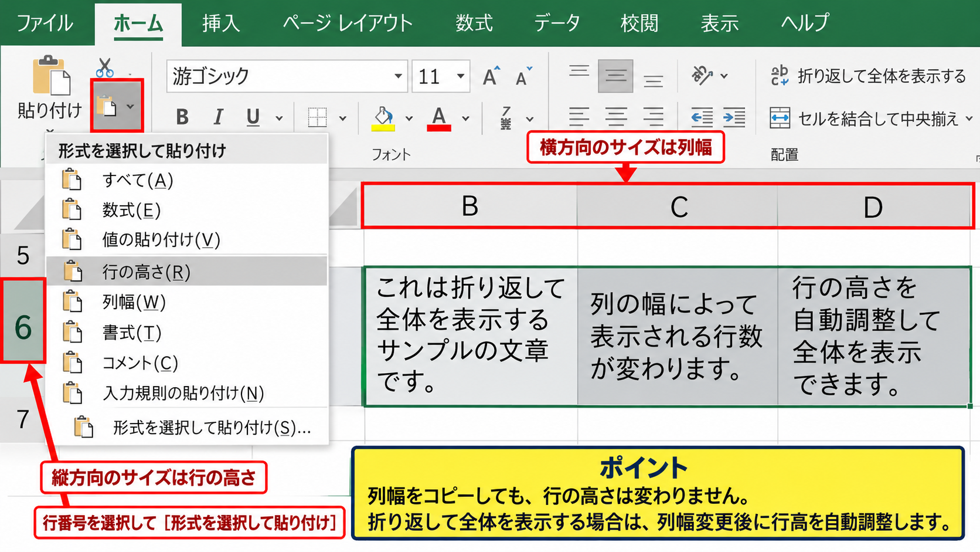Image resolution: width=980 pixels, height=552 pixels.
Task: Open the copy button dropdown arrow
Action: click(130, 106)
